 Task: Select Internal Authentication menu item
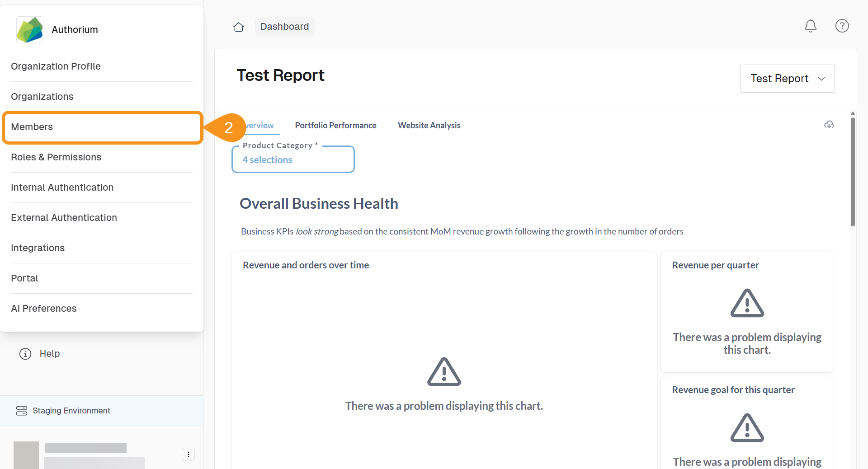pyautogui.click(x=62, y=188)
